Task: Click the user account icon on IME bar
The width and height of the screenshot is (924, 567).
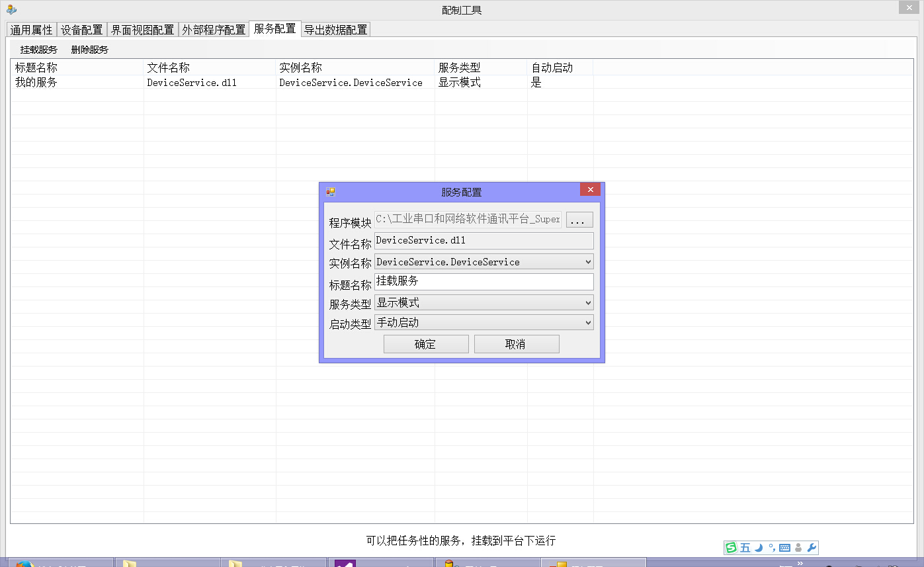Action: tap(798, 548)
